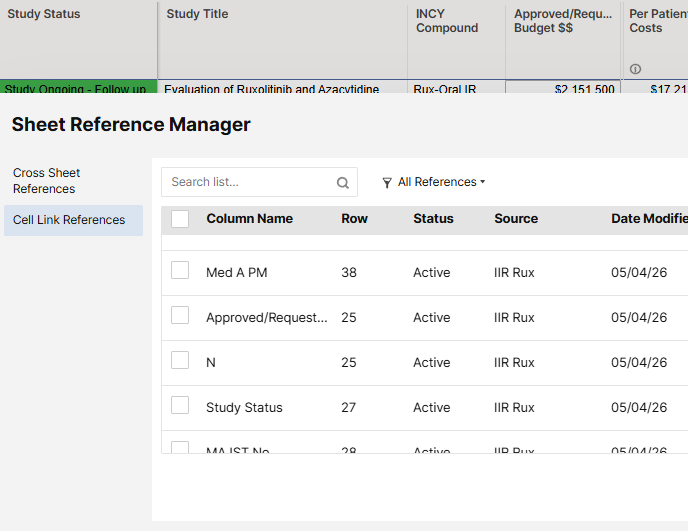Viewport: 688px width, 531px height.
Task: Click the Rux-Oral IR compound cell
Action: (456, 87)
